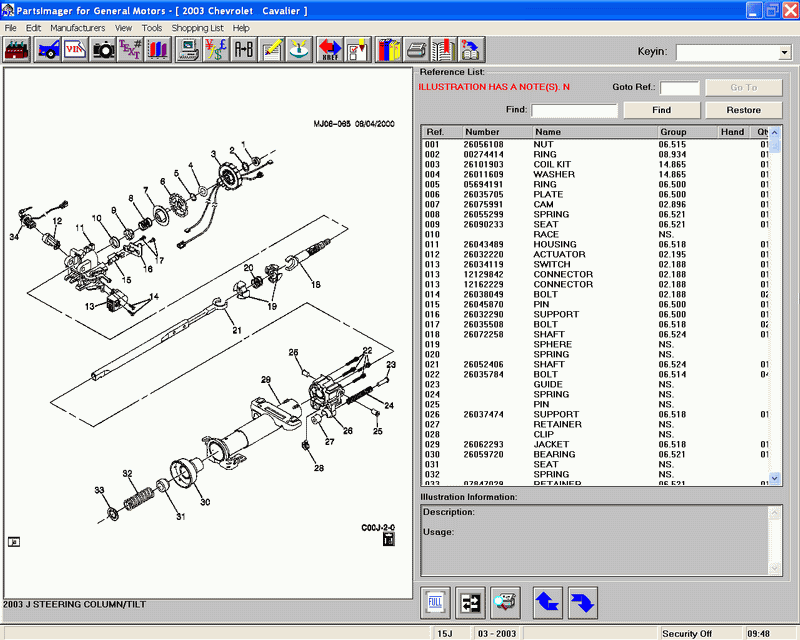Select the 003 COIL KIT row
Viewport: 800px width, 640px height.
(595, 164)
